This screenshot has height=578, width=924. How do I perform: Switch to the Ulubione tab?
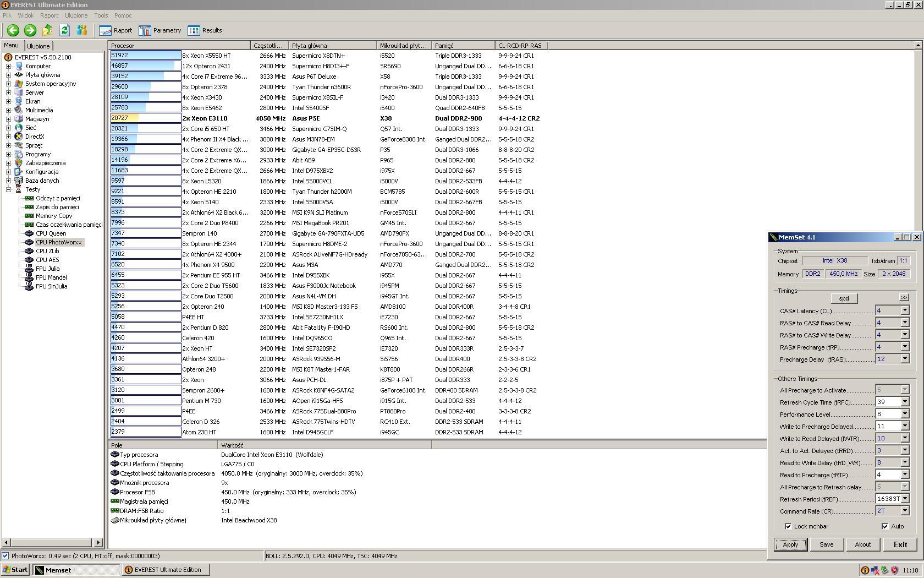(38, 46)
